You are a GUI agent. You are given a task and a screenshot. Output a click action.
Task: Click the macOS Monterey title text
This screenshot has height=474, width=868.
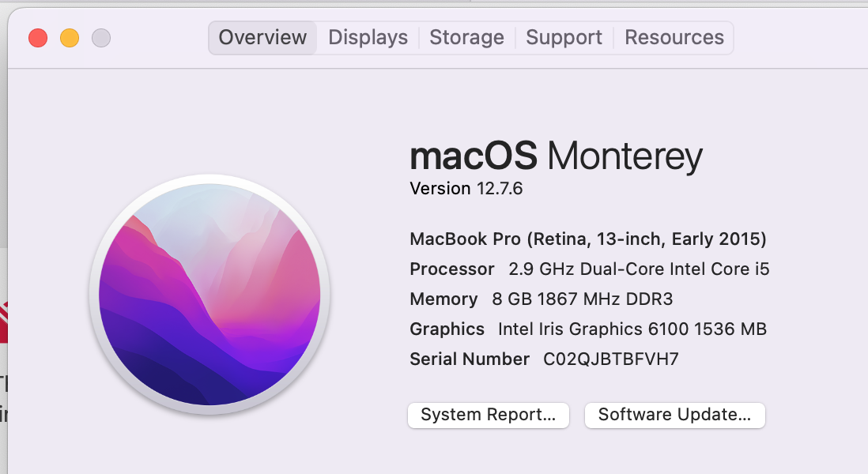[x=556, y=156]
